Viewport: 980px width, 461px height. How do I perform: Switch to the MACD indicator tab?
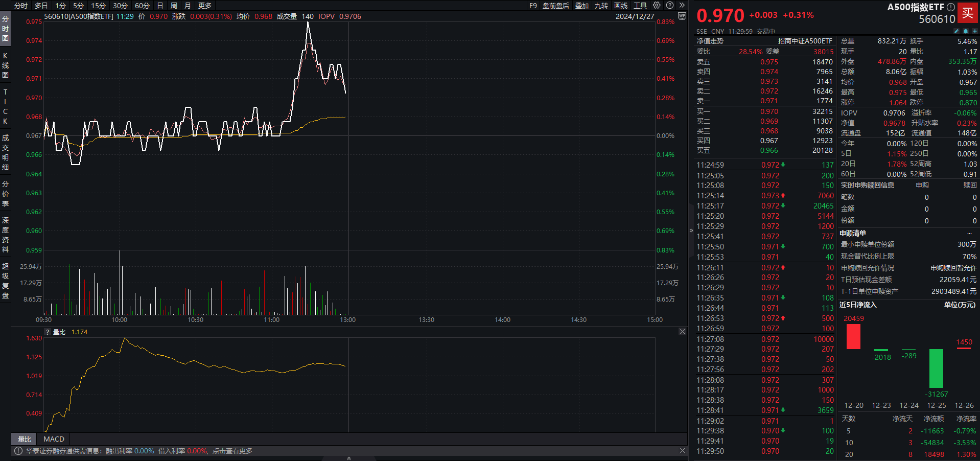tap(54, 439)
